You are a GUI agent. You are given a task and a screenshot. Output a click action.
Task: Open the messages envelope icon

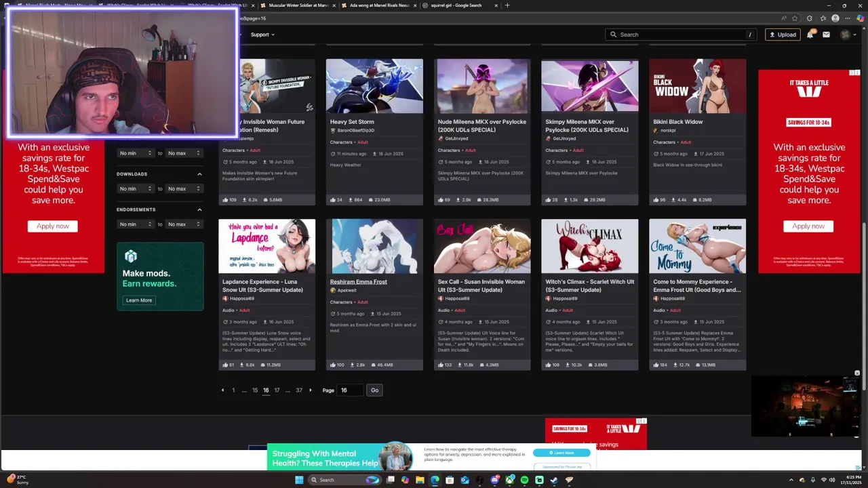pos(826,35)
